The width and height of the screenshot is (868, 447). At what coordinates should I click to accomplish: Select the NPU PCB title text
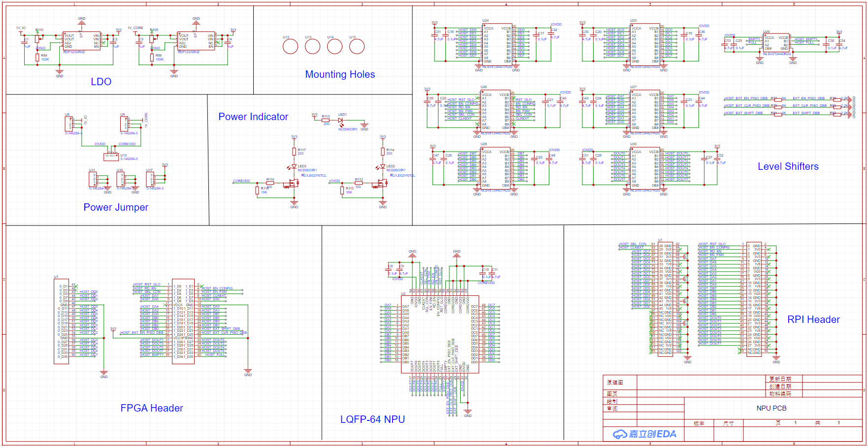(x=771, y=408)
